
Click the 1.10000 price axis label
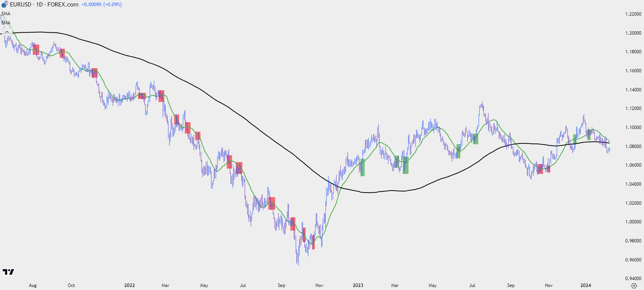pyautogui.click(x=633, y=127)
